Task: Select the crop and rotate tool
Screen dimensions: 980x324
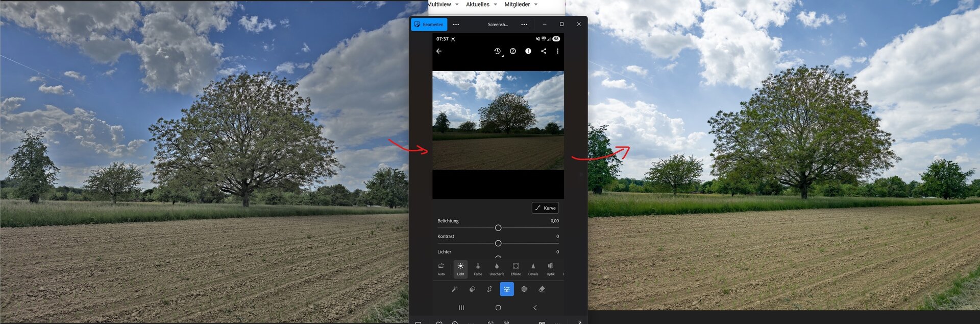Action: [x=489, y=289]
